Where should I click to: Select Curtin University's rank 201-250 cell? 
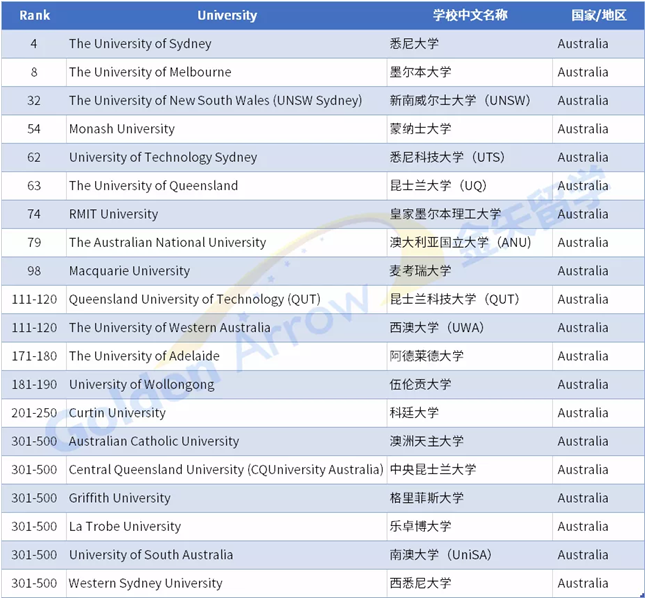pos(33,413)
